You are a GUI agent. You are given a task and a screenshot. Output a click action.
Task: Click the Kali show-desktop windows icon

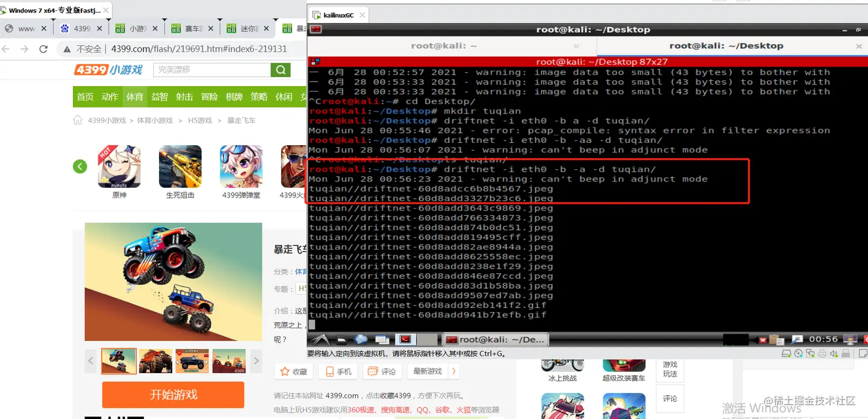382,339
